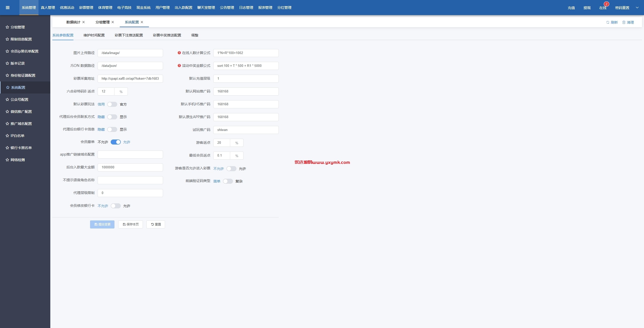
Task: Click star icon beside 版本记录
Action: tap(7, 63)
